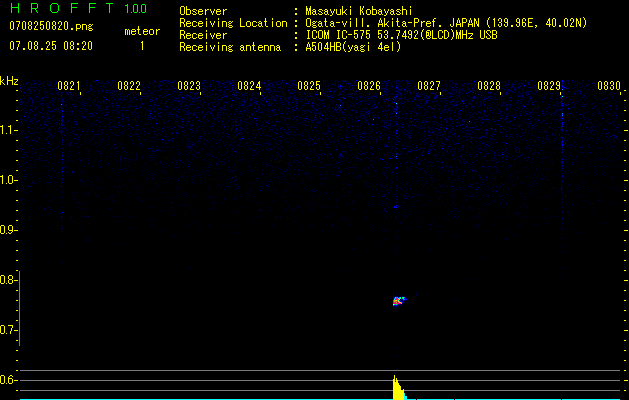Click the date stamp 07.08.25 08:20

[x=51, y=46]
